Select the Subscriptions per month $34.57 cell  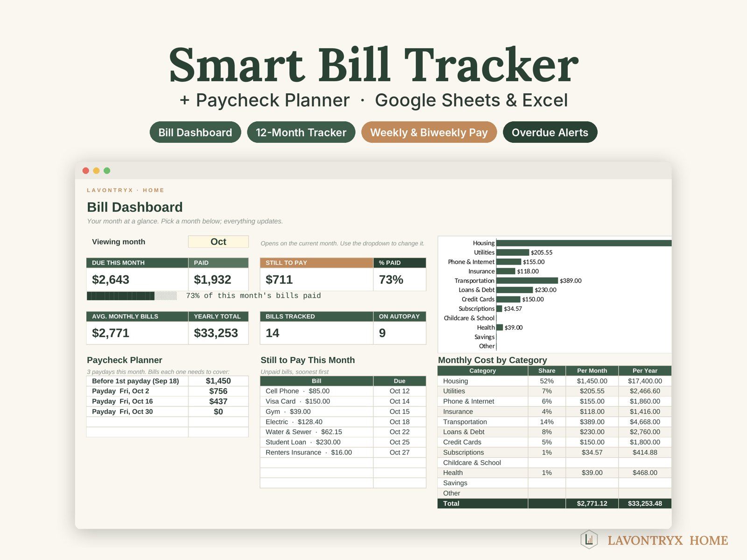pyautogui.click(x=592, y=453)
